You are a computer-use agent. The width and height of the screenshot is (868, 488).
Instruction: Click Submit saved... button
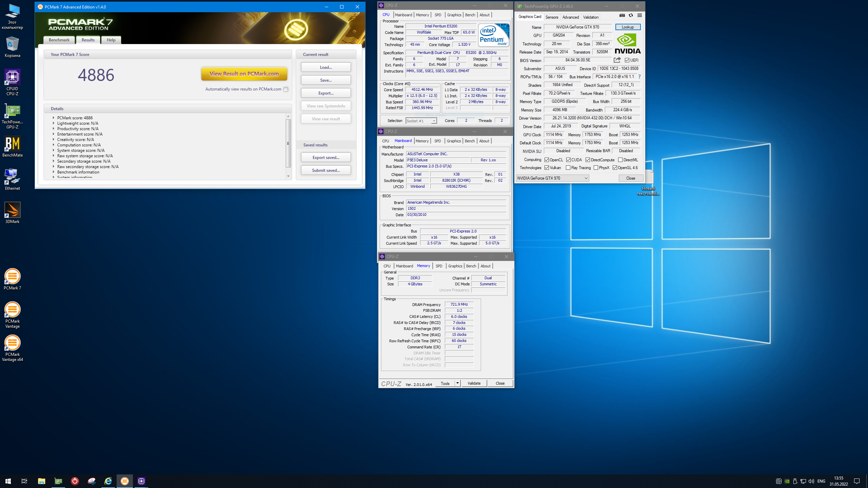click(326, 170)
